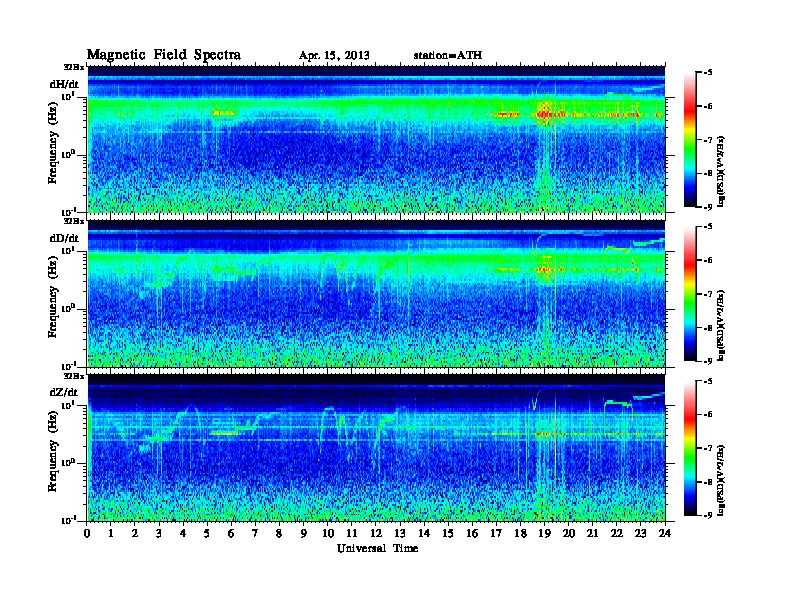Click the dD/dt panel label
792x612 pixels.
click(64, 238)
